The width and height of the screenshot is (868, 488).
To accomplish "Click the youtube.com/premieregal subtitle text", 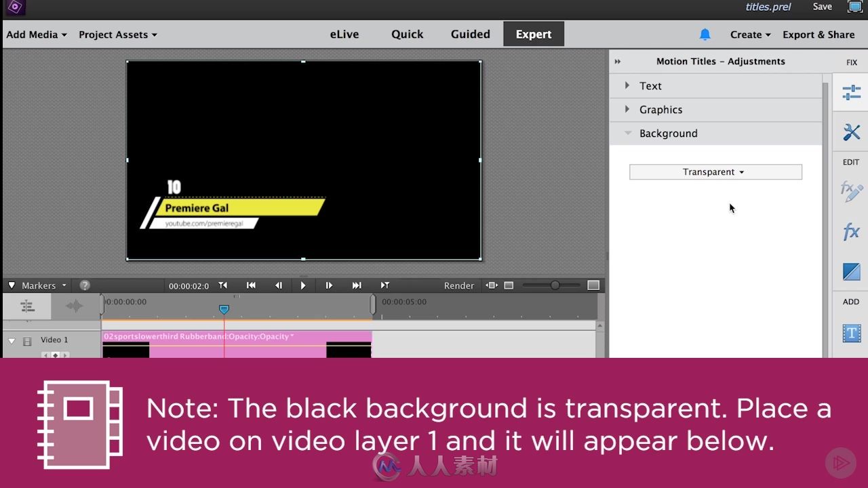I will click(204, 223).
